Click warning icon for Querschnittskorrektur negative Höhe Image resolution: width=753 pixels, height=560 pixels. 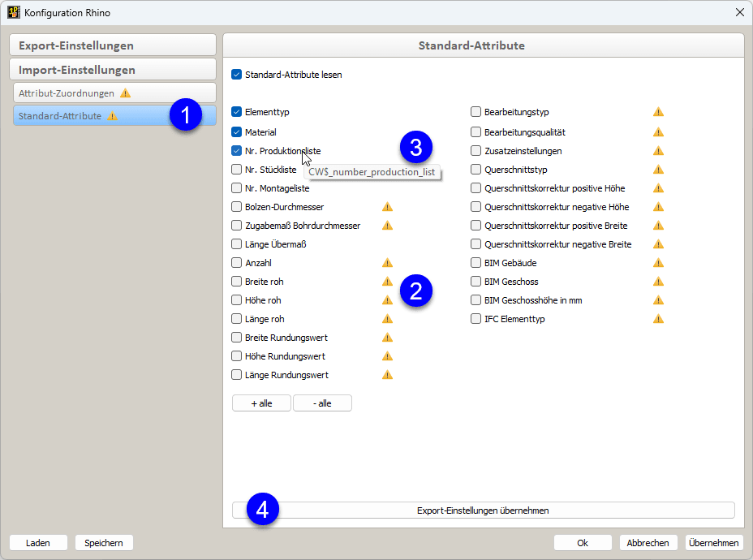658,207
